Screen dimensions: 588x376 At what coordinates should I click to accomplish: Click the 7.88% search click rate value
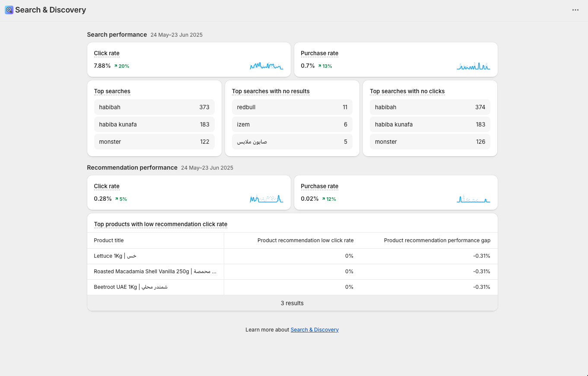point(102,66)
